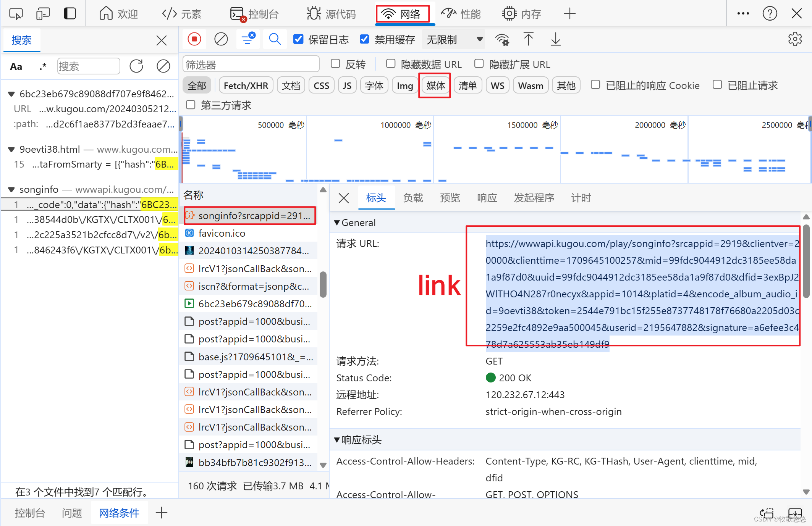The image size is (812, 526).
Task: Click export HAR download arrow
Action: point(555,39)
